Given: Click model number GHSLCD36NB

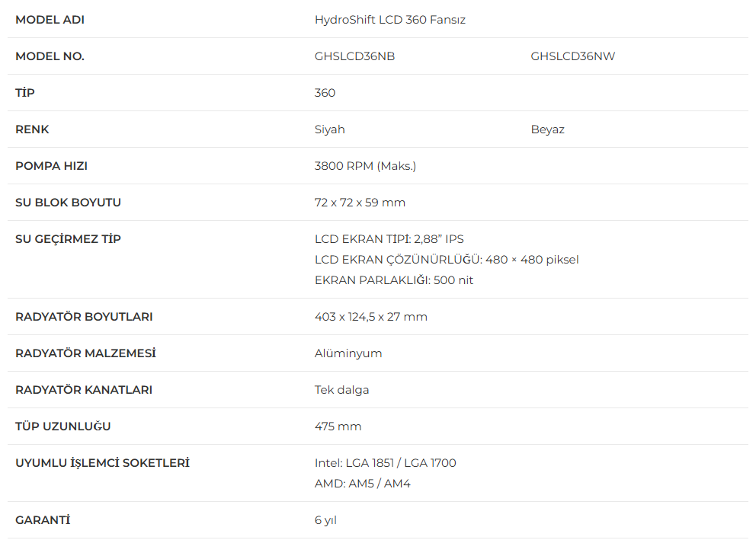Looking at the screenshot, I should pos(354,56).
